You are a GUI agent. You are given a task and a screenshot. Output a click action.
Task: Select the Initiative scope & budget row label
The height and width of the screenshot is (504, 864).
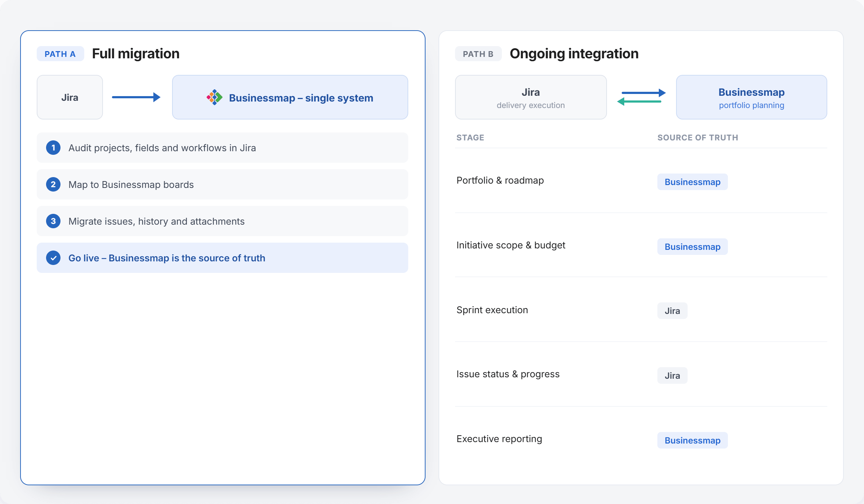(x=511, y=245)
